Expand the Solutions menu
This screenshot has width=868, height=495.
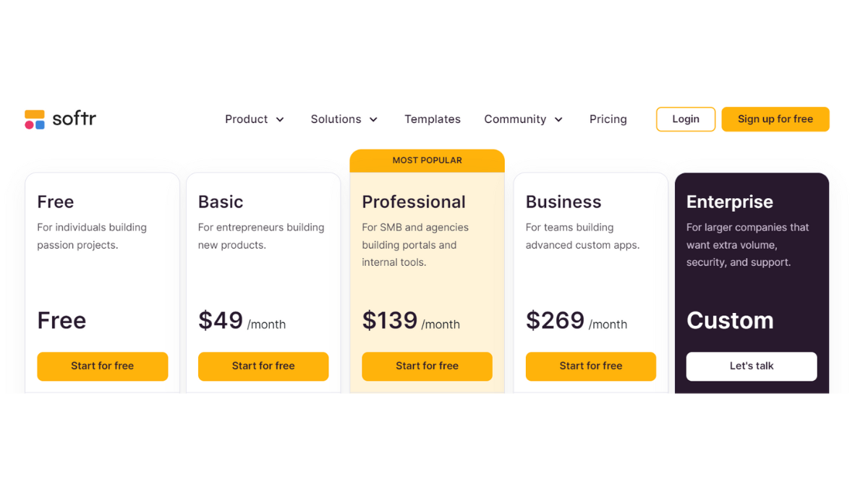point(336,119)
